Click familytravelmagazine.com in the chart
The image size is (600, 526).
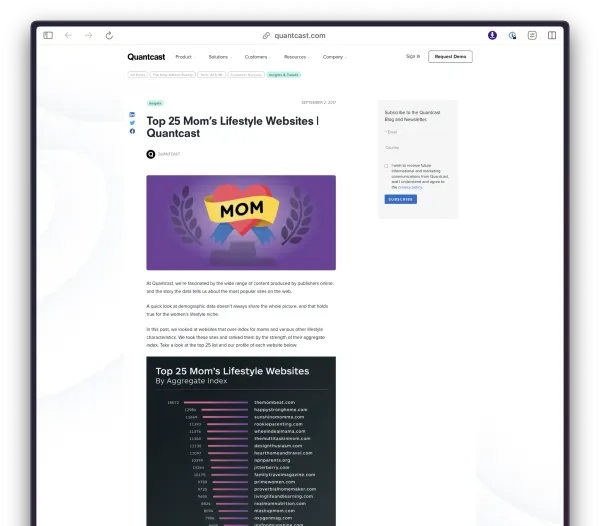[x=284, y=475]
